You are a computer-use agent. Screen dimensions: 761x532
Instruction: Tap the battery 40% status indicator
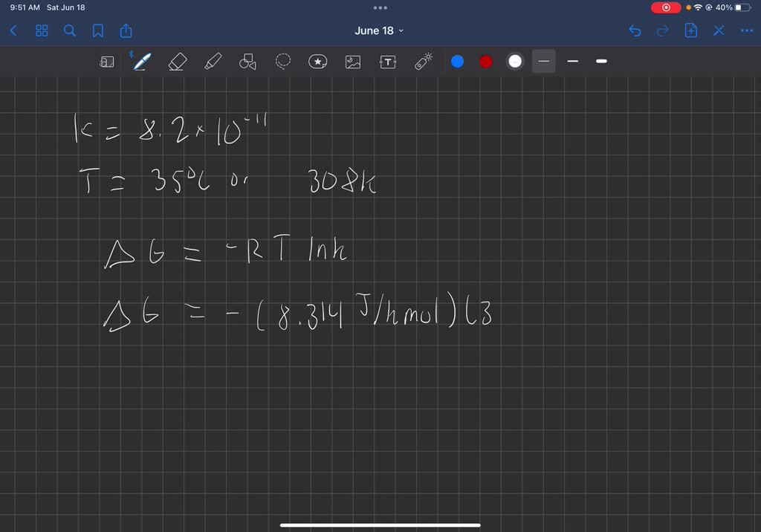click(733, 7)
